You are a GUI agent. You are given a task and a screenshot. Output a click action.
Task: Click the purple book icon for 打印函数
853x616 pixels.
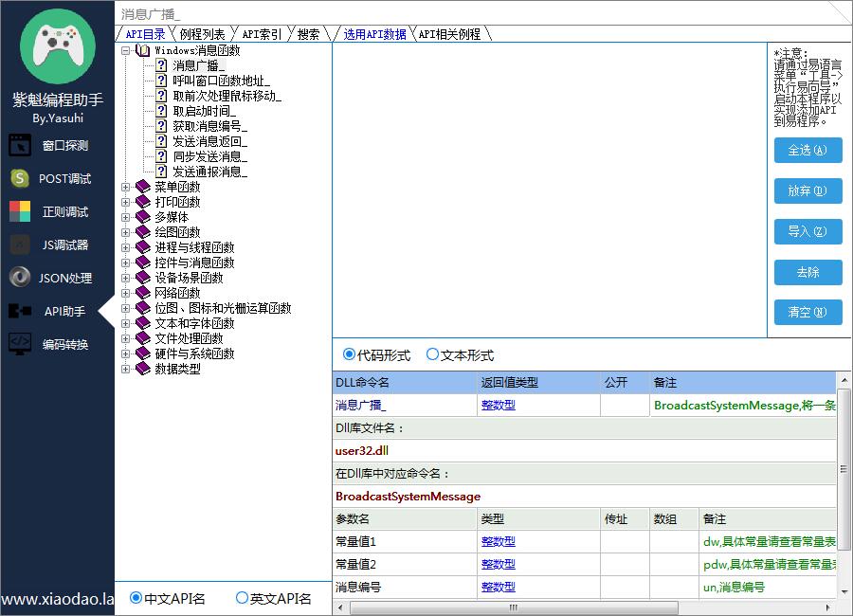point(142,202)
